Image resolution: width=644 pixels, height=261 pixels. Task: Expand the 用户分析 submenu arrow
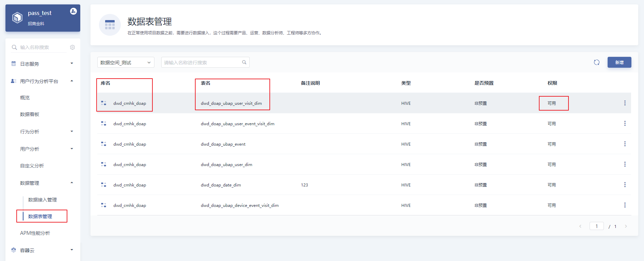[72, 149]
